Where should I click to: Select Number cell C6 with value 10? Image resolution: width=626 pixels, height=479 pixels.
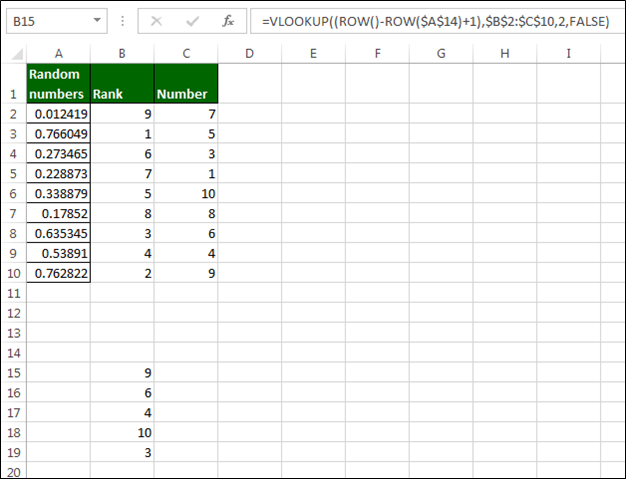186,194
